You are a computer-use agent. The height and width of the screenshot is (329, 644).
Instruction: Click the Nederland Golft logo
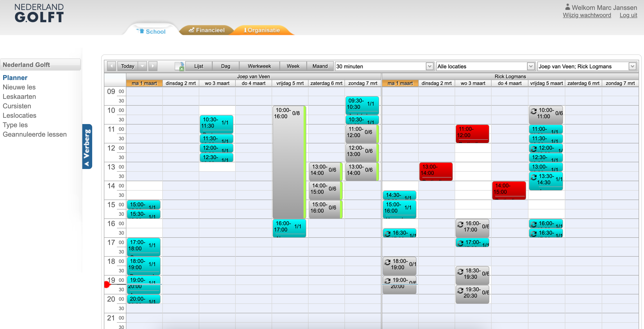click(39, 13)
